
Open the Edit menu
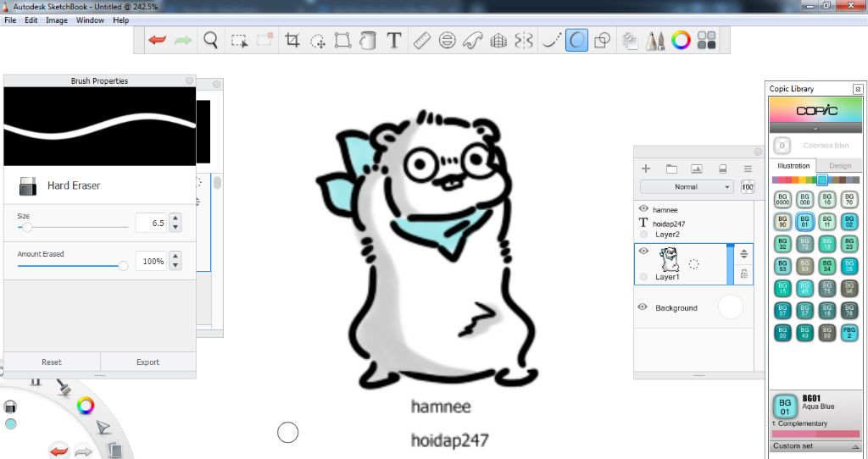[x=31, y=20]
